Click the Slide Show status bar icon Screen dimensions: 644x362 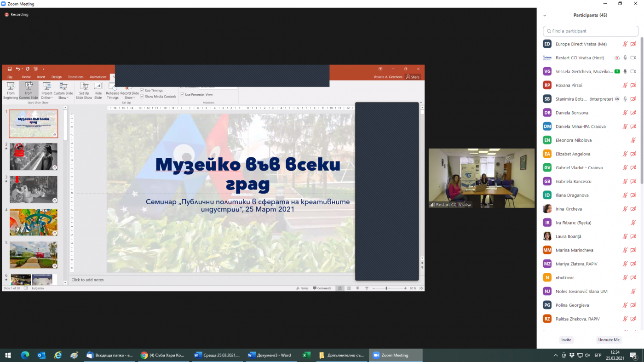point(367,288)
